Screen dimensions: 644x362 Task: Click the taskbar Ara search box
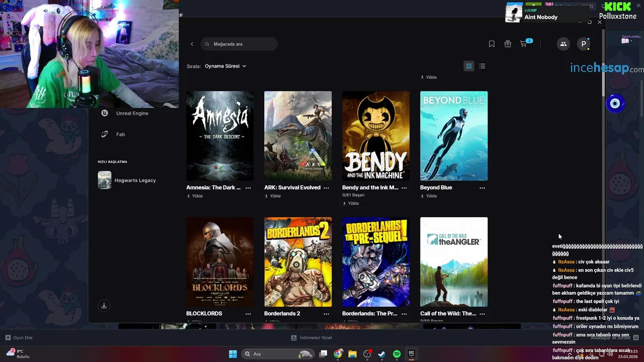(278, 354)
